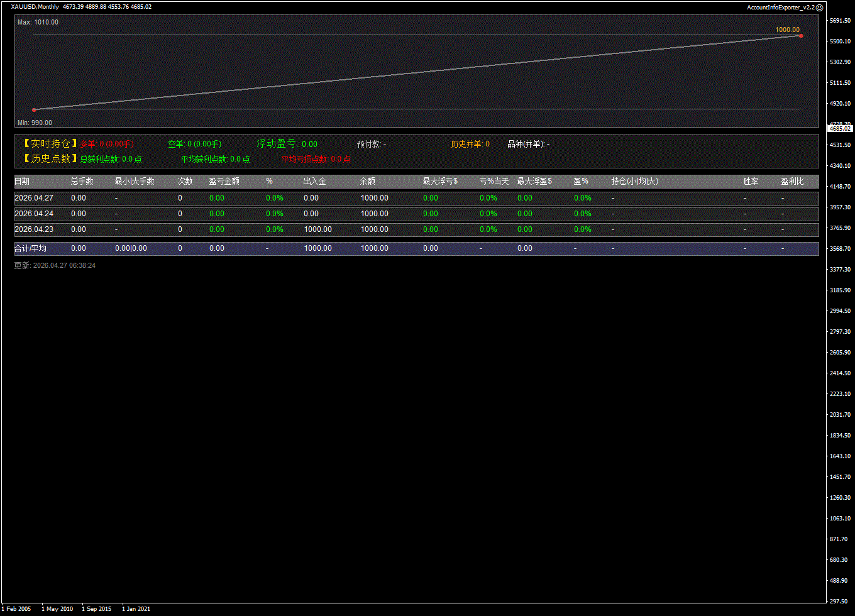
Task: Click the red start point of equity curve
Action: tap(34, 110)
